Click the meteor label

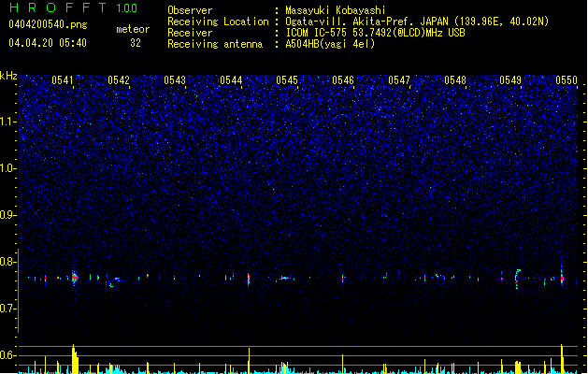tap(133, 29)
